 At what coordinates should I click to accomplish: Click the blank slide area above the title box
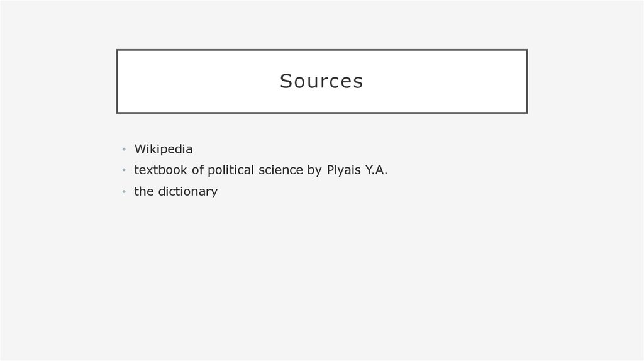[322, 25]
